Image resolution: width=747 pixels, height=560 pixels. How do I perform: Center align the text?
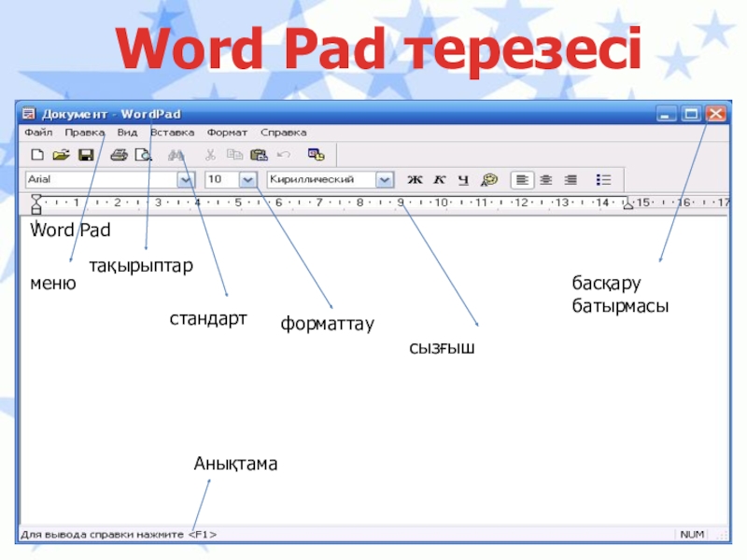tap(546, 179)
